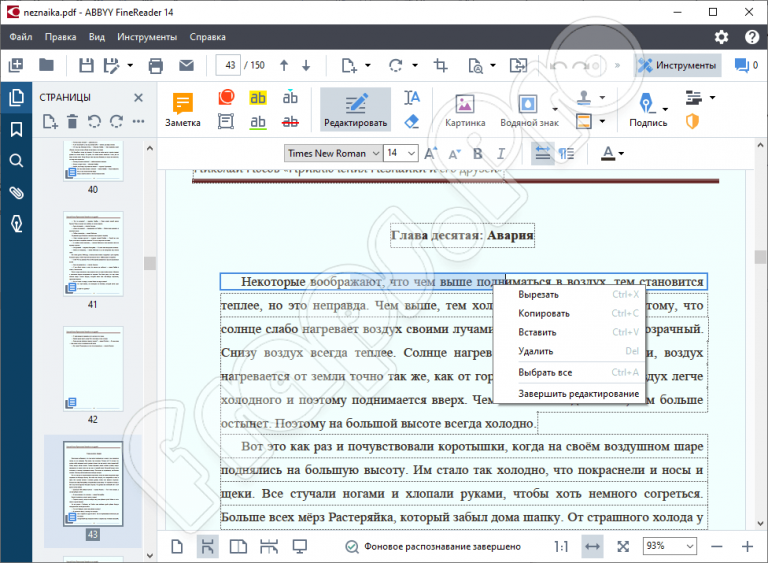Select the Редактировать edit tool
The width and height of the screenshot is (768, 563).
coord(355,110)
